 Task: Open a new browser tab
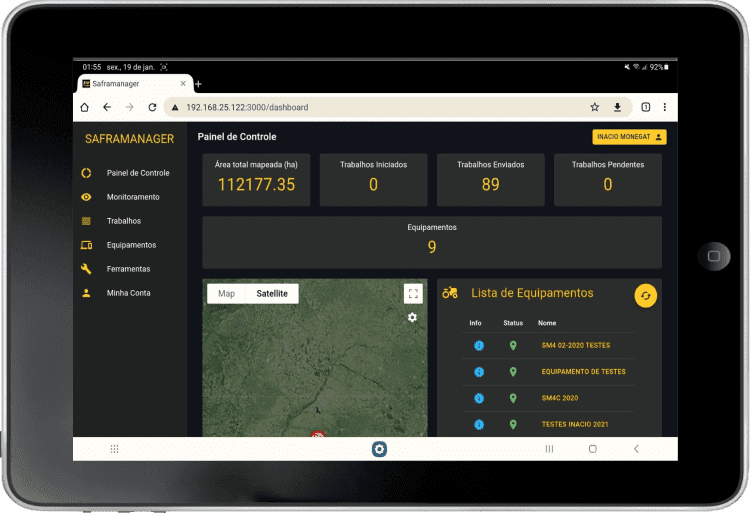point(198,85)
